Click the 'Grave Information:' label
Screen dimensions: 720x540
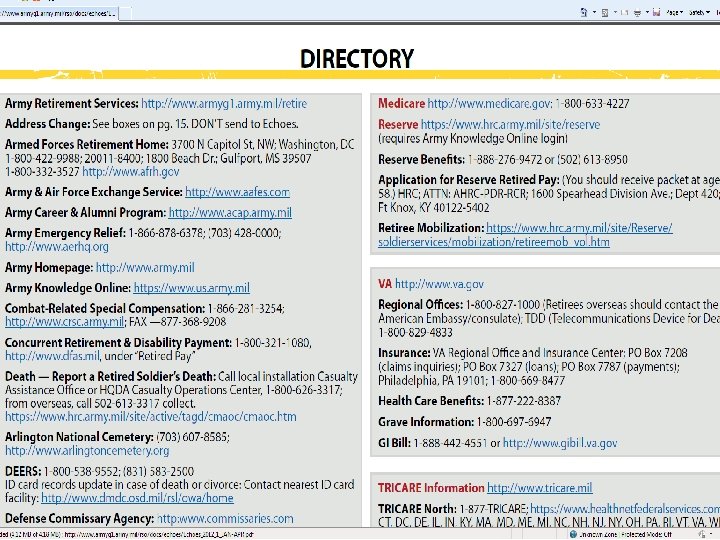[426, 422]
